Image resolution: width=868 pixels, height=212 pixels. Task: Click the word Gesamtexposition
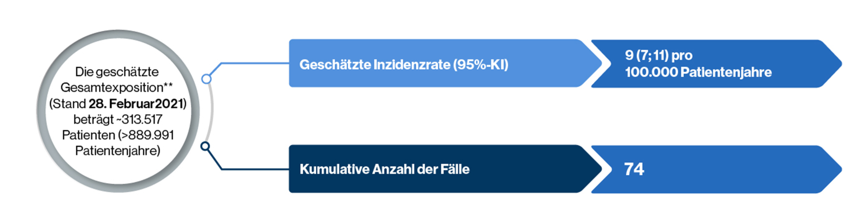112,87
